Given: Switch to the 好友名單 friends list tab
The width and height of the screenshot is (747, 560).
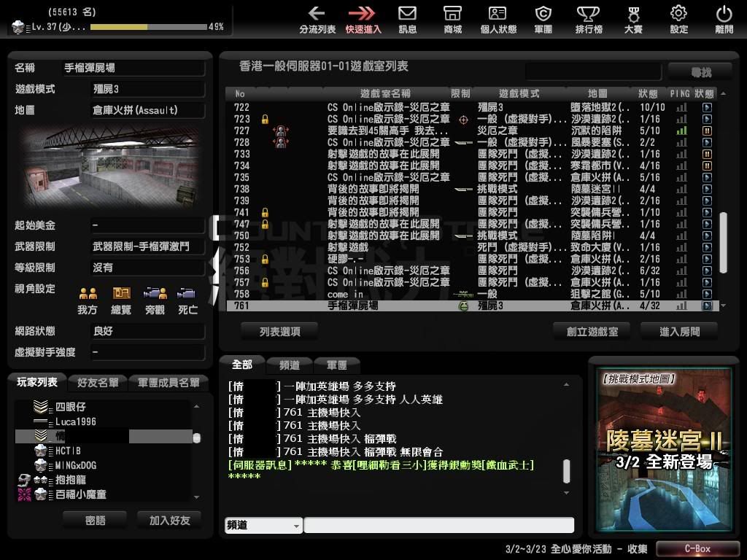Looking at the screenshot, I should (x=98, y=383).
